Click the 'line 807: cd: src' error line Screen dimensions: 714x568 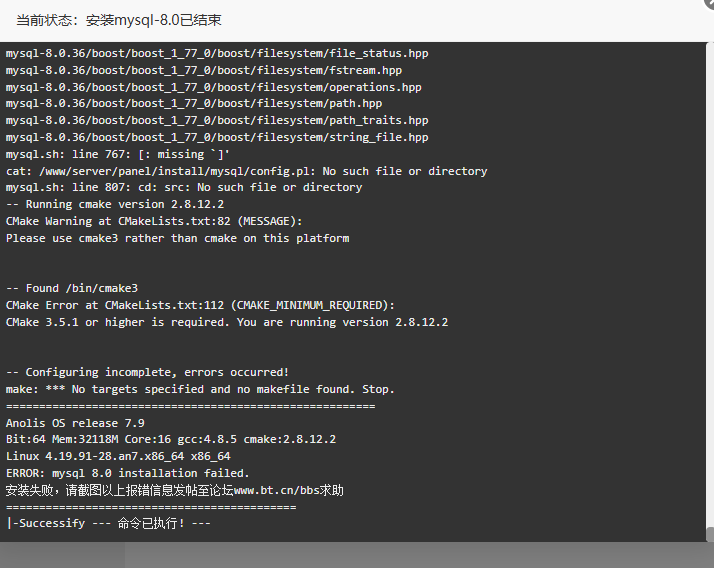tap(184, 188)
